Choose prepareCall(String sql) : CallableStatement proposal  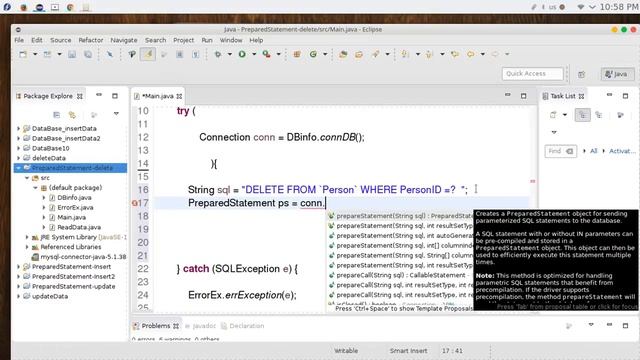400,275
